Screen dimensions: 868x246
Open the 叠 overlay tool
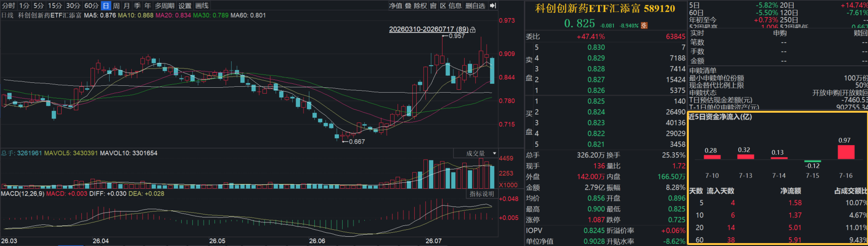(x=408, y=5)
